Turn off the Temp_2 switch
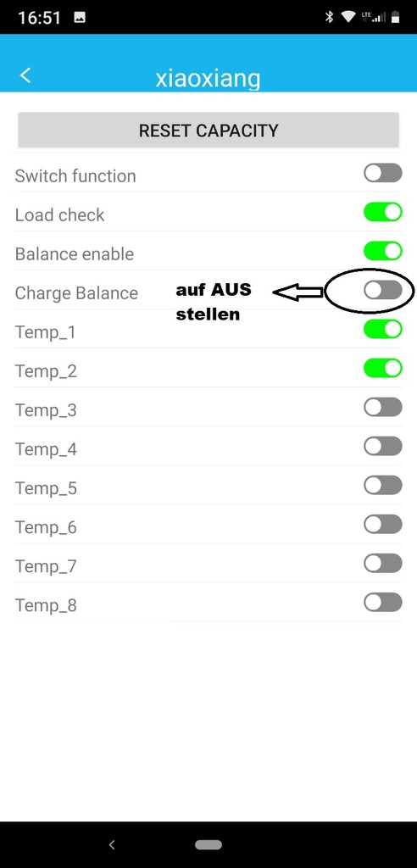Viewport: 417px width, 868px height. tap(382, 368)
